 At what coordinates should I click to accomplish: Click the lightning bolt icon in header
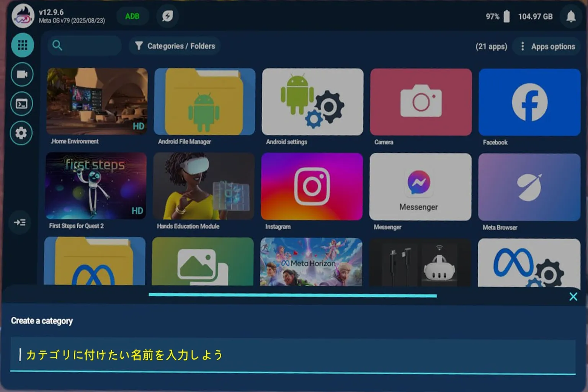point(167,16)
